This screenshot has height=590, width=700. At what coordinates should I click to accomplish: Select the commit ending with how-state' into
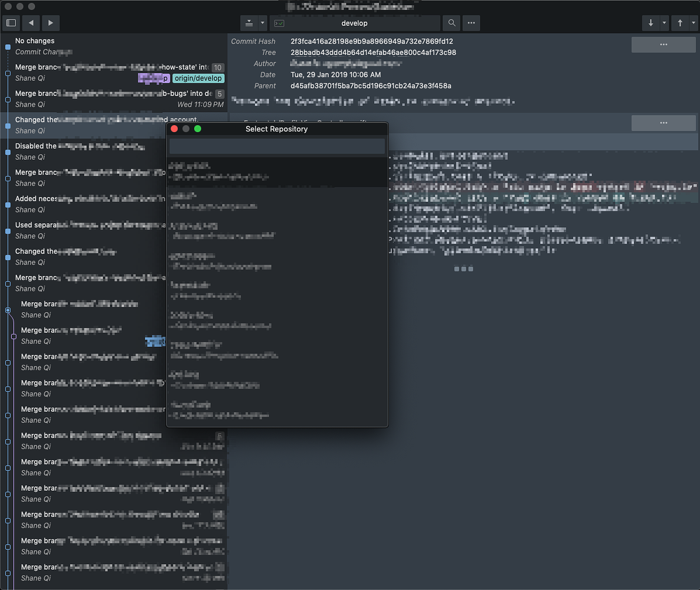click(114, 73)
